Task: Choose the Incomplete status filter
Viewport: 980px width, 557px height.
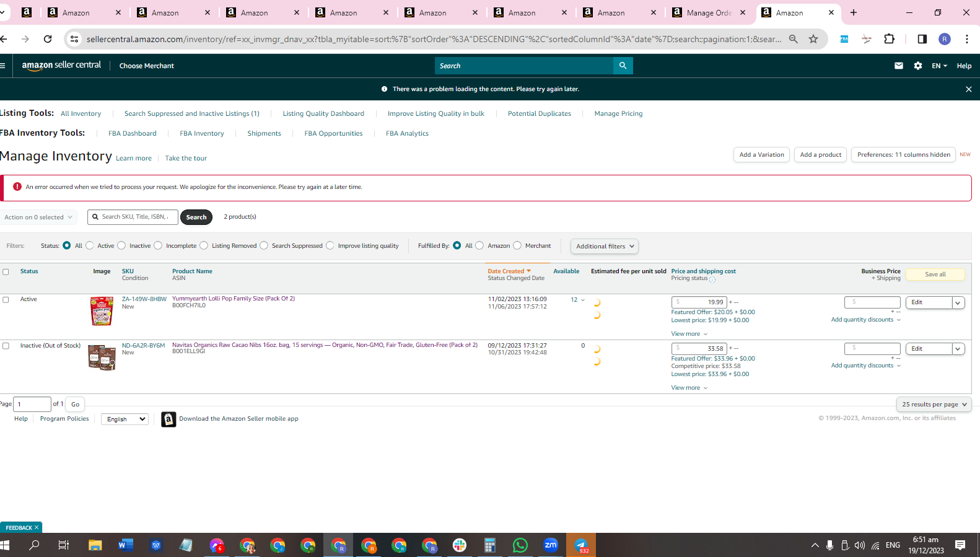Action: [x=158, y=246]
